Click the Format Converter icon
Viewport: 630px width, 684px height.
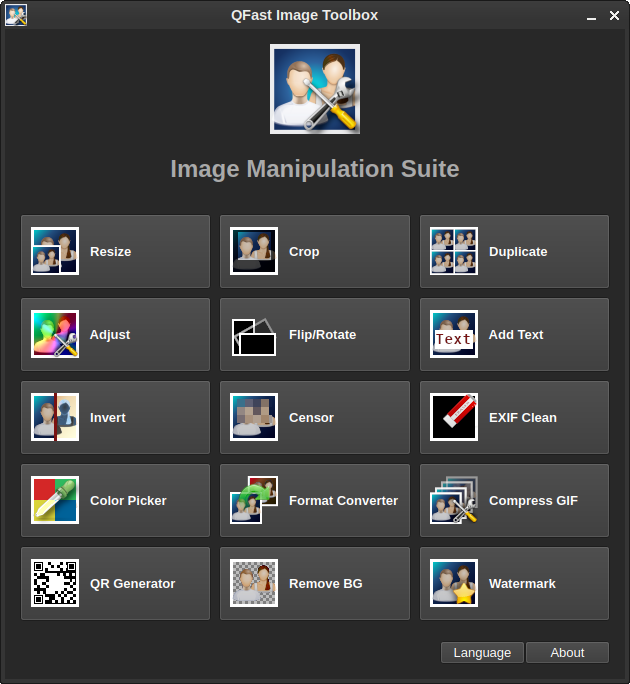pos(254,501)
